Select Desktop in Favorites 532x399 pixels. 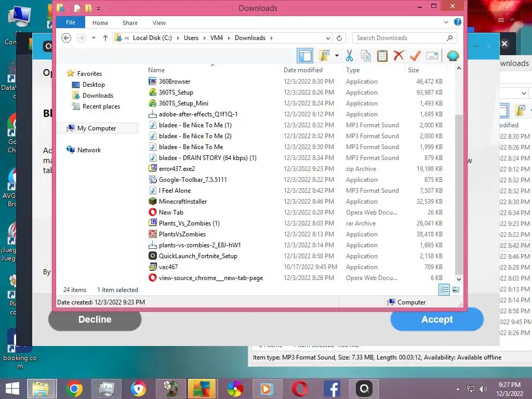[94, 85]
